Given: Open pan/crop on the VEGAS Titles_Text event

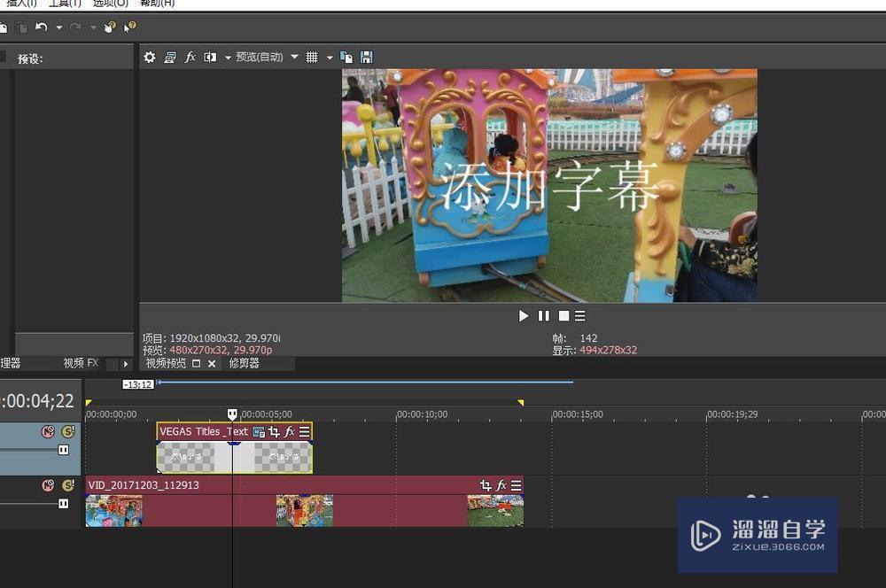Looking at the screenshot, I should coord(275,432).
